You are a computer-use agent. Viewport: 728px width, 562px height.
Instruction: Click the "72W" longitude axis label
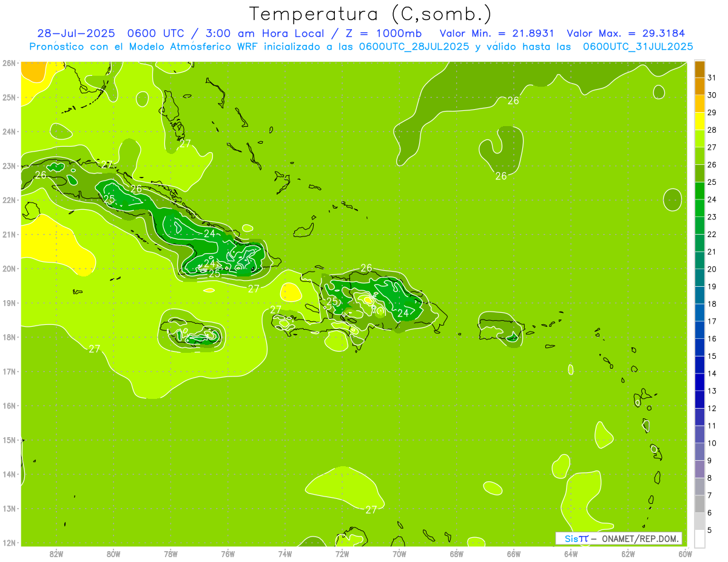point(342,554)
